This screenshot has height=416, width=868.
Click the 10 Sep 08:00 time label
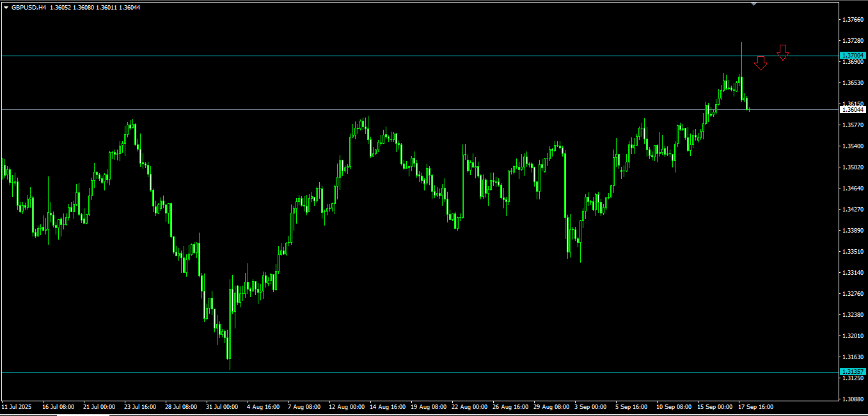(674, 406)
